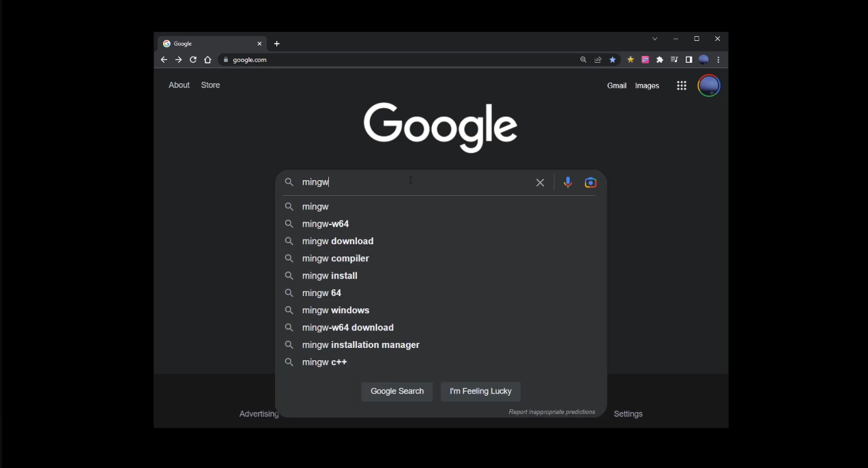Click the extensions puzzle piece icon
Viewport: 868px width, 468px height.
coord(659,59)
